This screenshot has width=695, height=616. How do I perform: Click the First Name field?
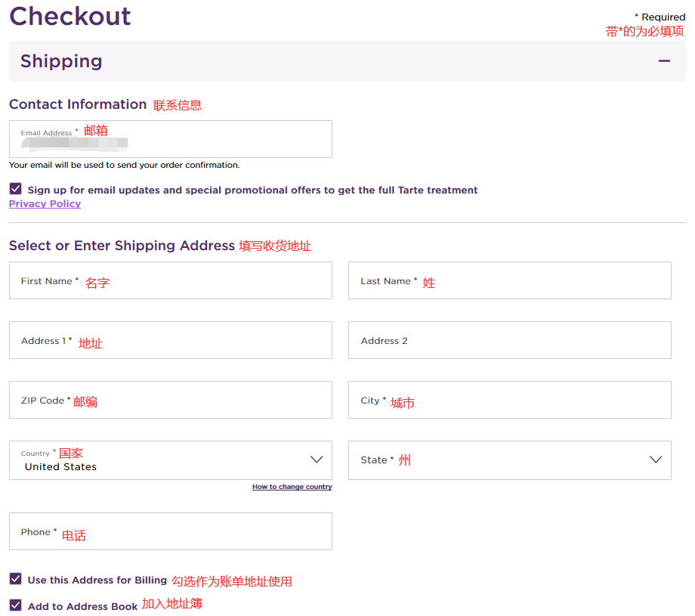coord(171,280)
